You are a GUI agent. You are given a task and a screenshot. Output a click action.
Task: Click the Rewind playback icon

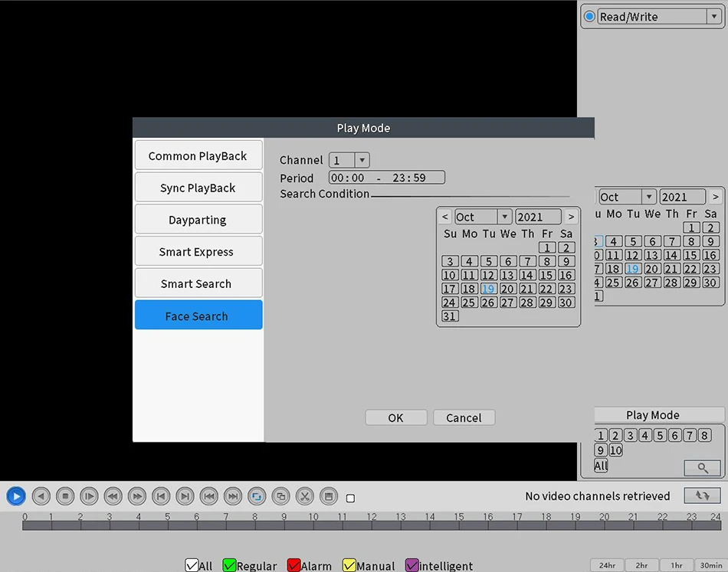[x=113, y=496]
